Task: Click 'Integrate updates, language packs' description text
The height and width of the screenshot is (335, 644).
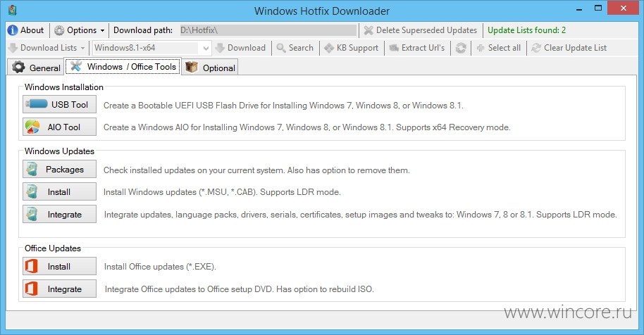Action: [x=361, y=215]
